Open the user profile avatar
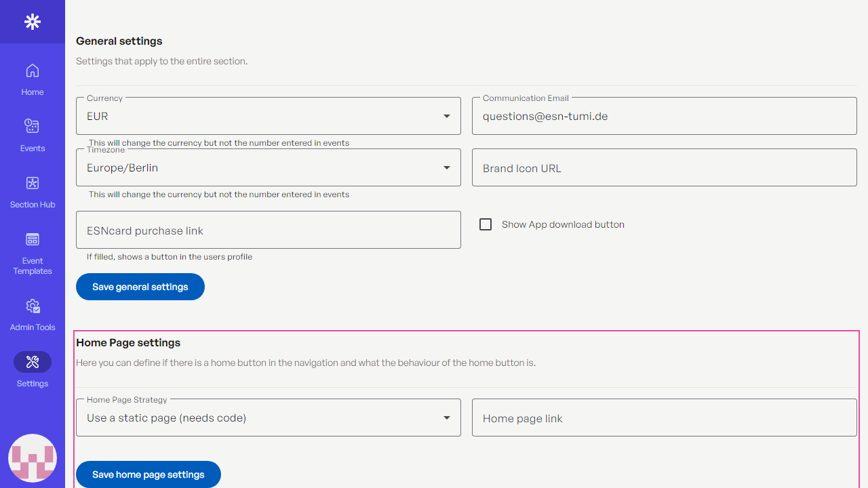The image size is (868, 488). pos(32,458)
